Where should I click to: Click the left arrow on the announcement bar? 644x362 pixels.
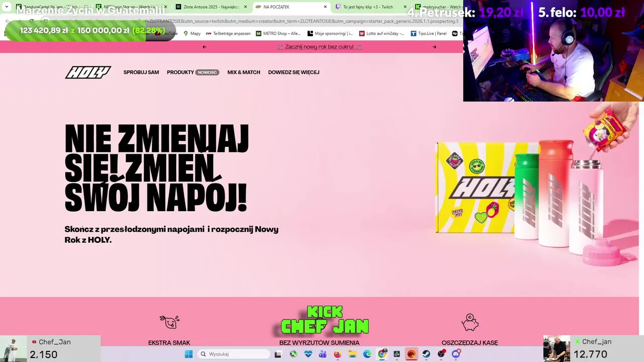tap(204, 47)
